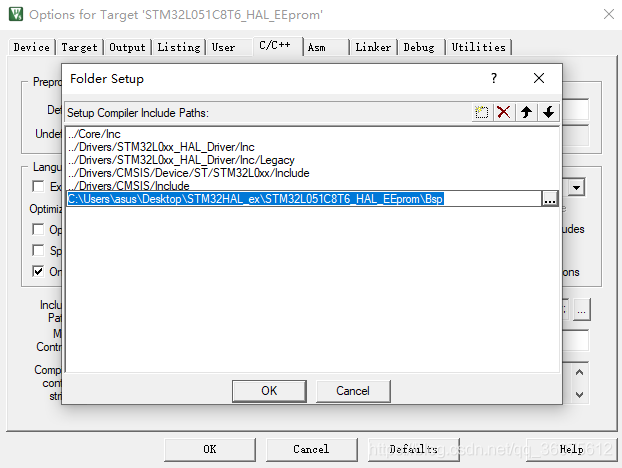Cancel the Folder Setup dialog
The width and height of the screenshot is (622, 468).
point(353,391)
